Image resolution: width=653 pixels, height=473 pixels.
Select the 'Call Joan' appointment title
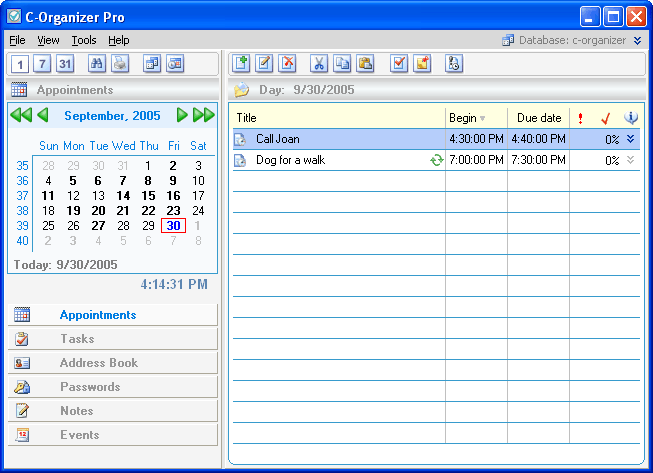(277, 139)
